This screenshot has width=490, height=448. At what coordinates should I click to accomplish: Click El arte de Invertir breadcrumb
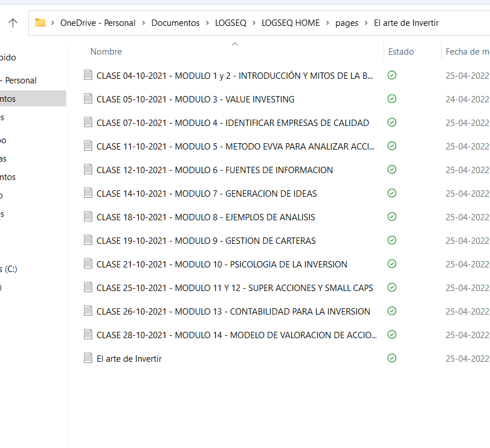406,23
